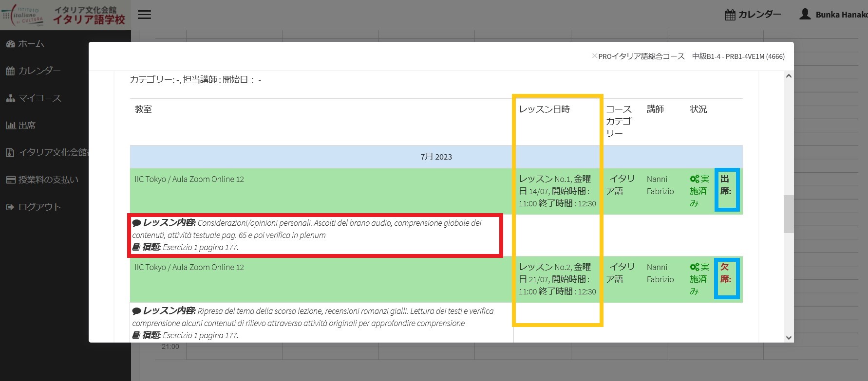The height and width of the screenshot is (381, 868).
Task: Click the Bunka Hanako user profile icon
Action: (805, 14)
